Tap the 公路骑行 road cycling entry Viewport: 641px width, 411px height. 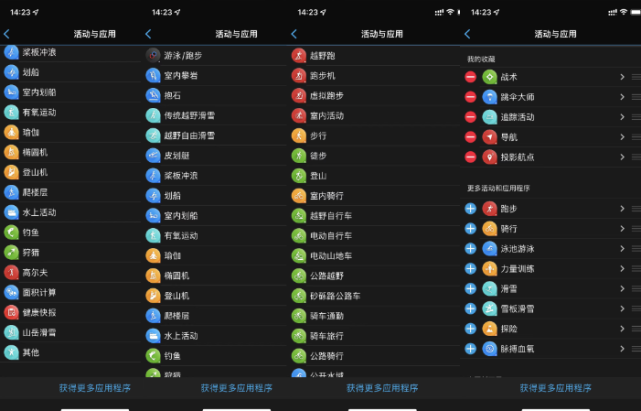pos(375,356)
